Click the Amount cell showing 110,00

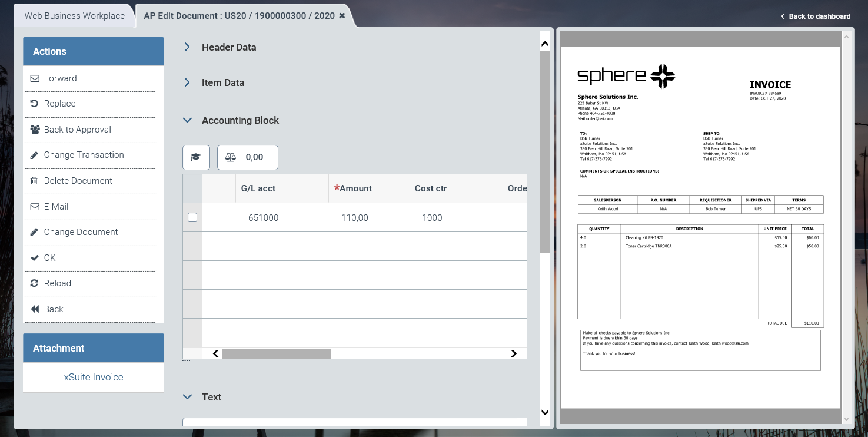pyautogui.click(x=355, y=218)
